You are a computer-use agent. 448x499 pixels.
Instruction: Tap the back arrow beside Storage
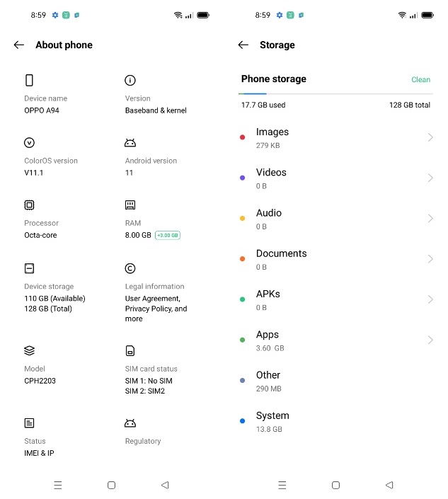tap(243, 45)
